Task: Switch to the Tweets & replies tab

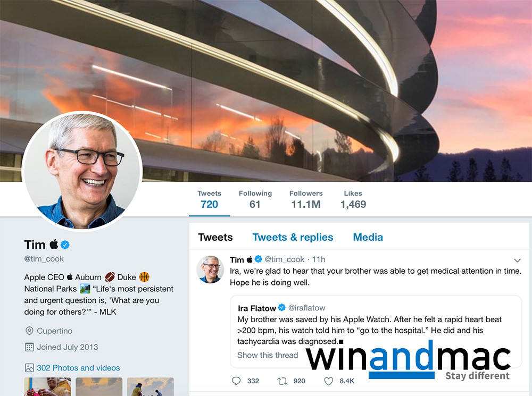Action: point(293,237)
